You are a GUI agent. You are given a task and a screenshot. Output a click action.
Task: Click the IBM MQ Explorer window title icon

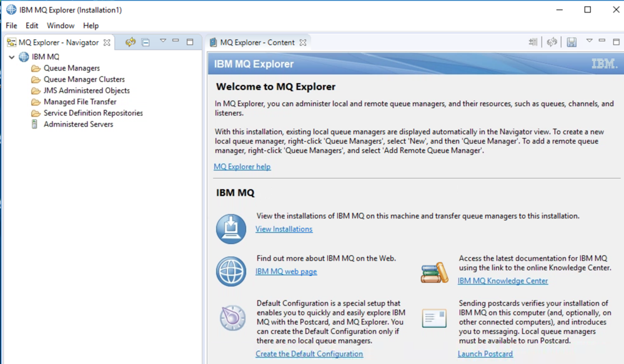11,9
